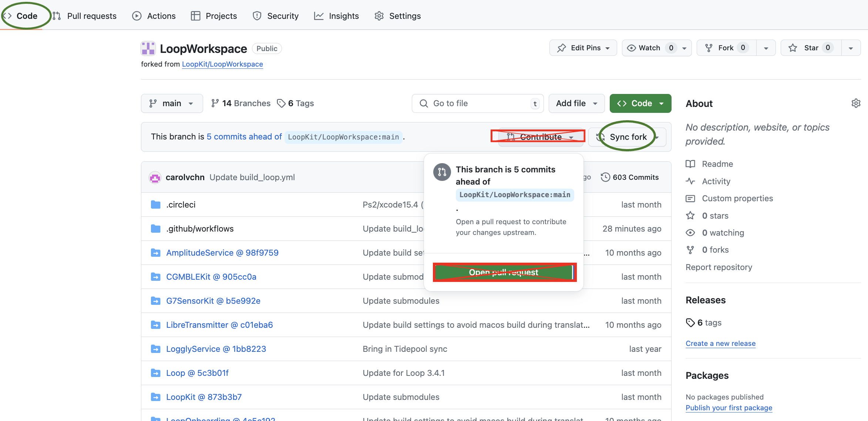
Task: Click the Loop submodule folder icon
Action: coord(156,373)
